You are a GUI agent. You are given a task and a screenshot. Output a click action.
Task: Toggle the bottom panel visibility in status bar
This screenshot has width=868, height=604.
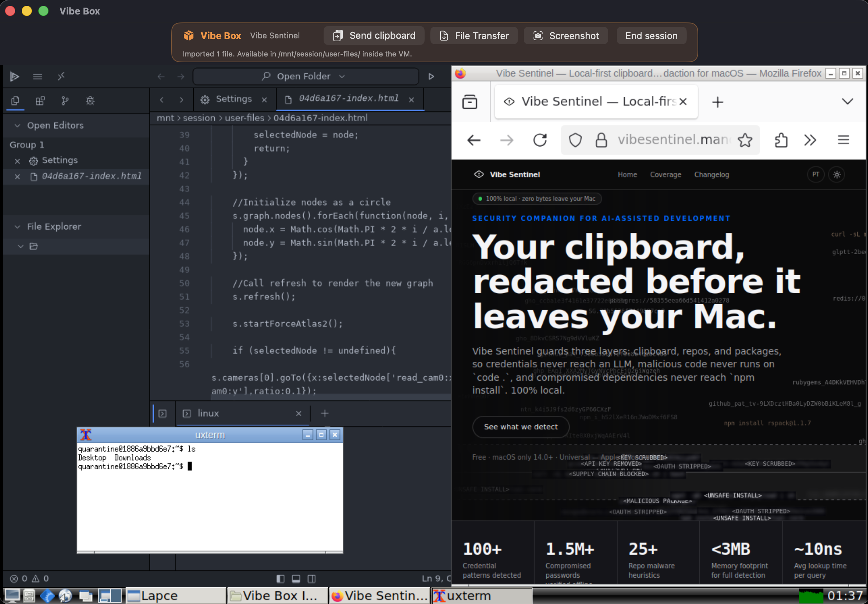pos(296,578)
